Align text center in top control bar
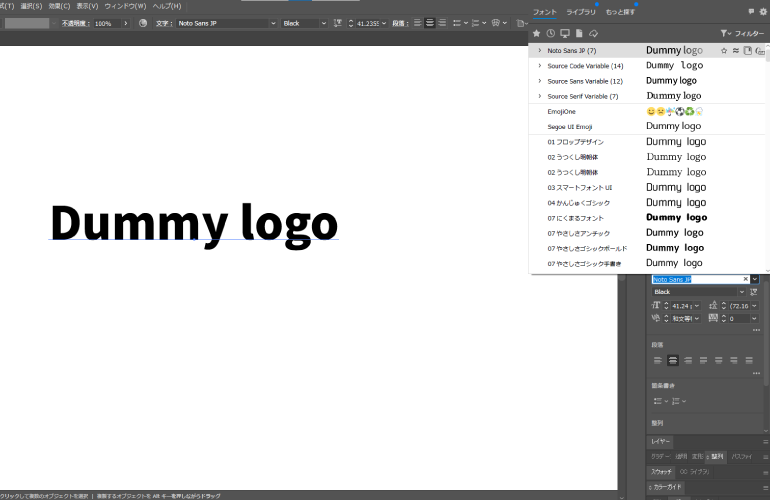 [x=430, y=23]
